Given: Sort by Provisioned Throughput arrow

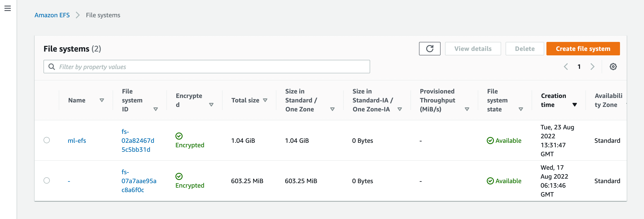Looking at the screenshot, I should [467, 109].
